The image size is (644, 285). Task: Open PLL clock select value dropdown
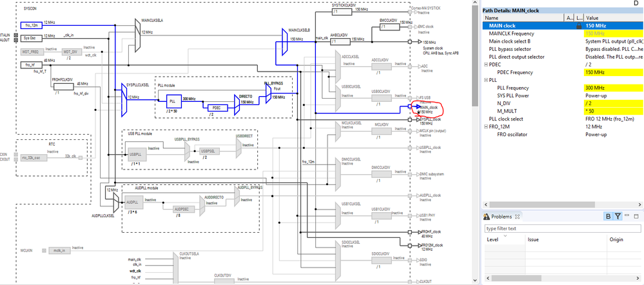pos(614,119)
